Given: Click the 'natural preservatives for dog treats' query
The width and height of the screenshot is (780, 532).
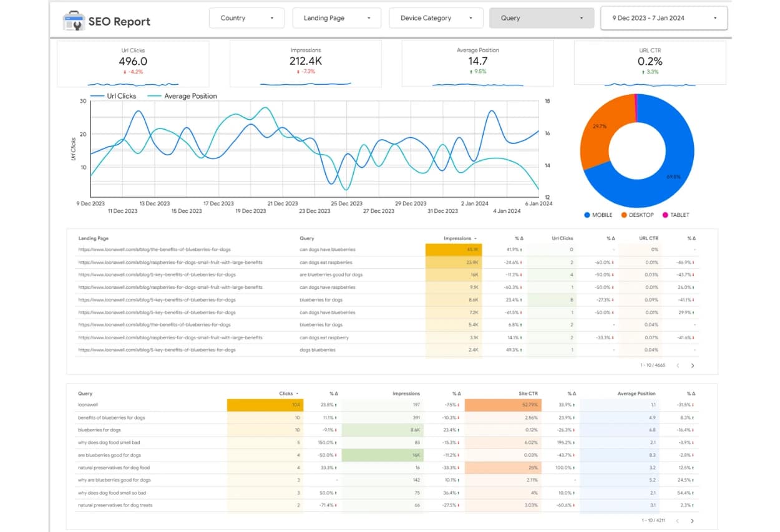Looking at the screenshot, I should click(115, 505).
